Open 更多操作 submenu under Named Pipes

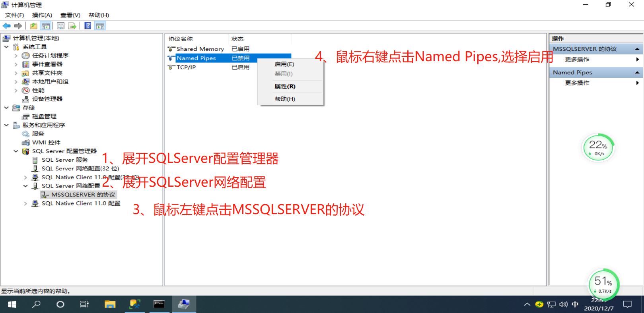tap(577, 83)
